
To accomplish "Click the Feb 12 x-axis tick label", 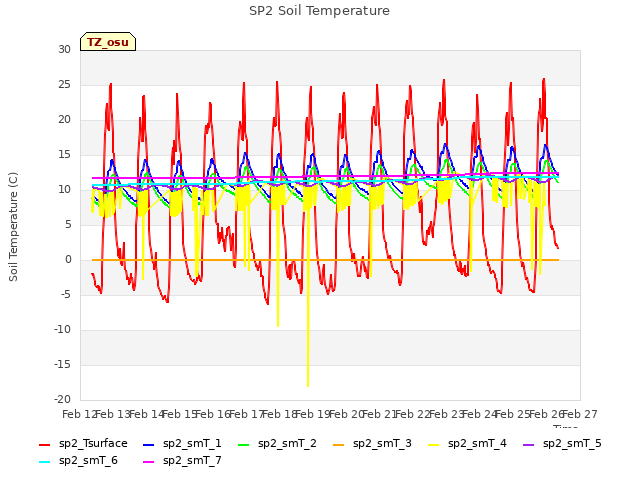I will pos(79,414).
